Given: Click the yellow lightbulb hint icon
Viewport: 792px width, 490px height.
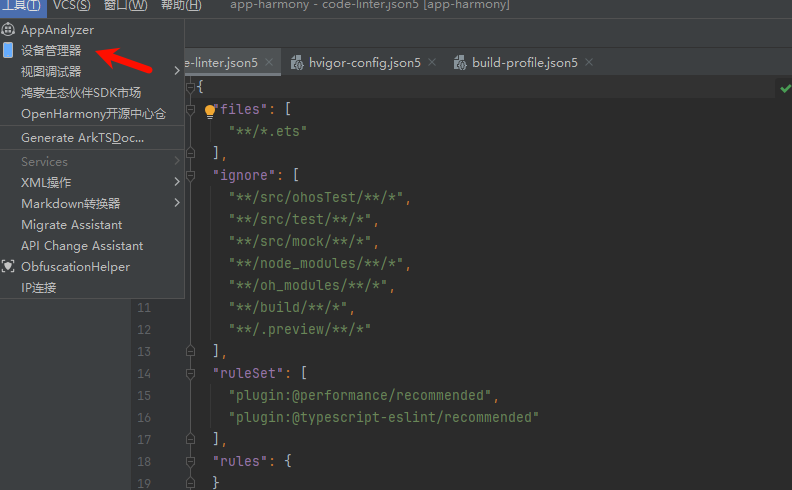Looking at the screenshot, I should [210, 111].
